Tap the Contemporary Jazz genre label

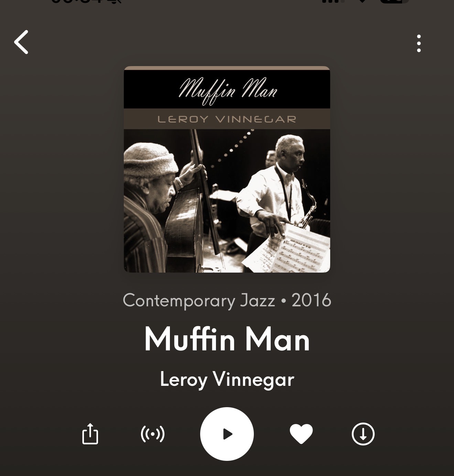(199, 300)
